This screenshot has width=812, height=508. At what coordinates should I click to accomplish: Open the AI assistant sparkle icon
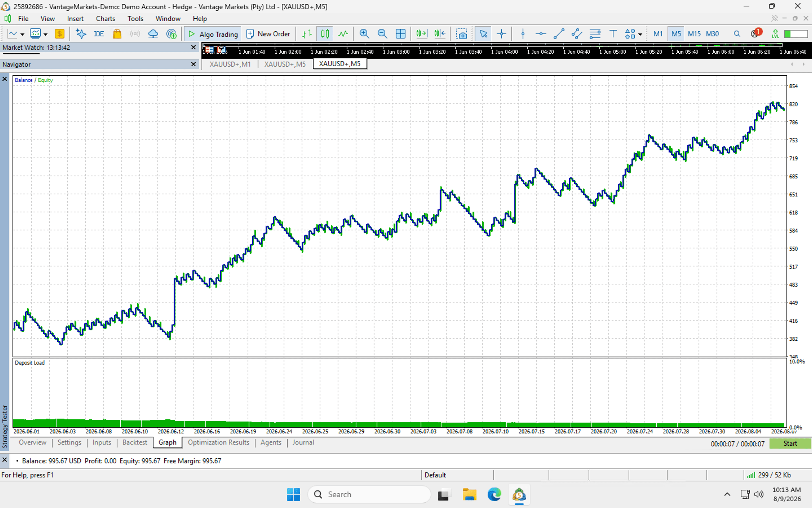click(x=81, y=34)
